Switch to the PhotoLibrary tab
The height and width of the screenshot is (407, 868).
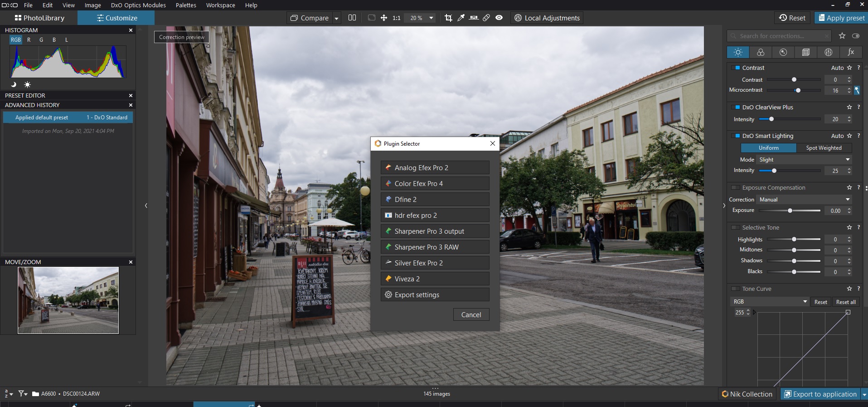point(39,18)
